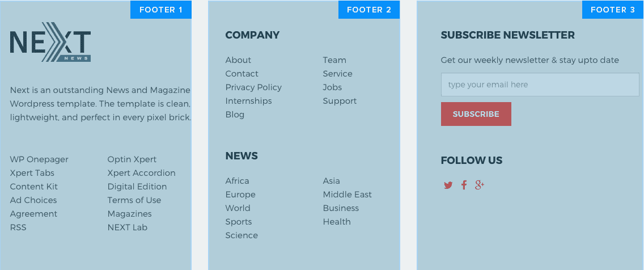Open the Support link
The height and width of the screenshot is (270, 644).
[340, 101]
